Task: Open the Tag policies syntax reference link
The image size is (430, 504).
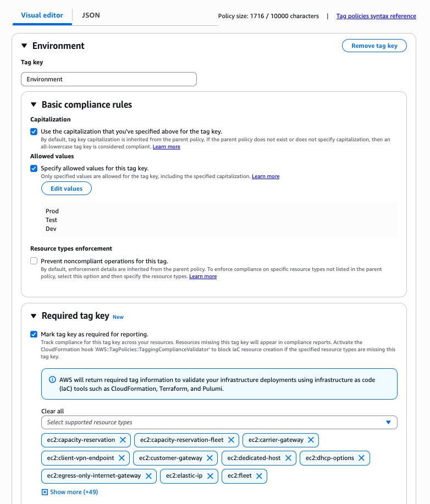Action: [x=376, y=16]
